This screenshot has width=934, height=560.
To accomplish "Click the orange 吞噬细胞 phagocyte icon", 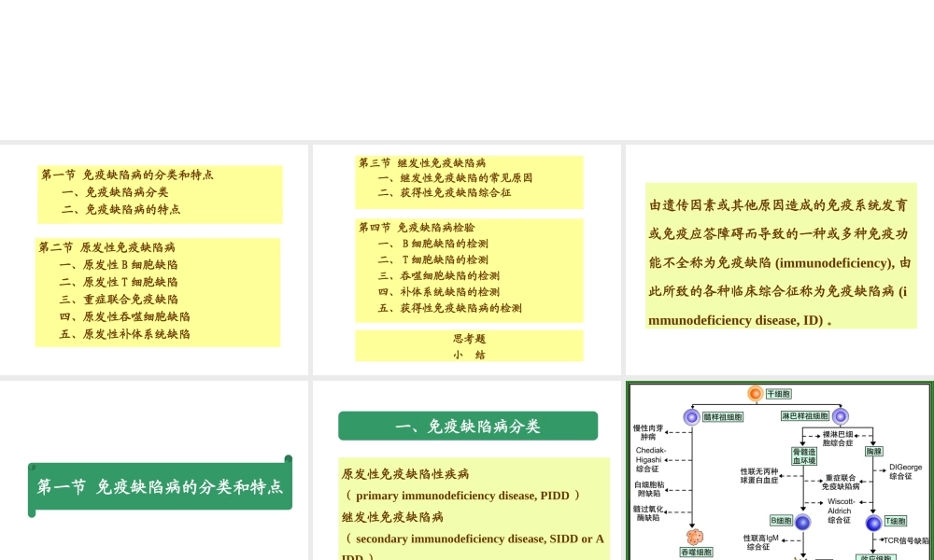I will [696, 537].
